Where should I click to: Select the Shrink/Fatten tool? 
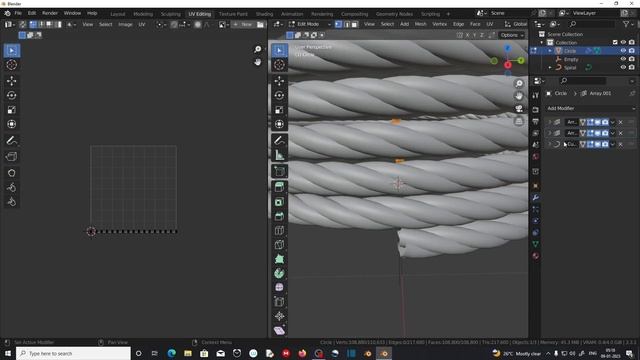pos(279,316)
